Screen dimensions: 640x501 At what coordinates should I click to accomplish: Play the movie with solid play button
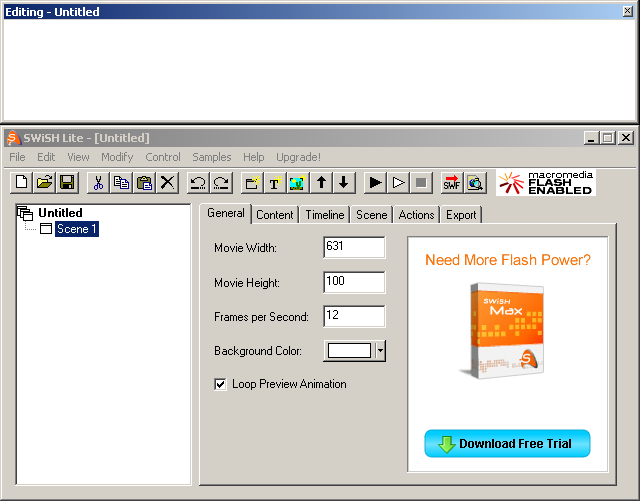point(375,182)
